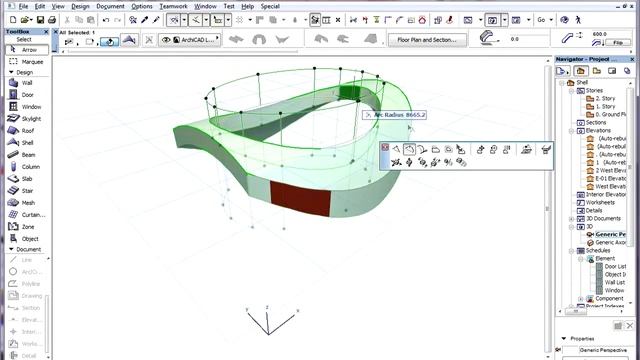Close the floating pet palette
Image resolution: width=640 pixels, height=360 pixels.
(x=384, y=147)
